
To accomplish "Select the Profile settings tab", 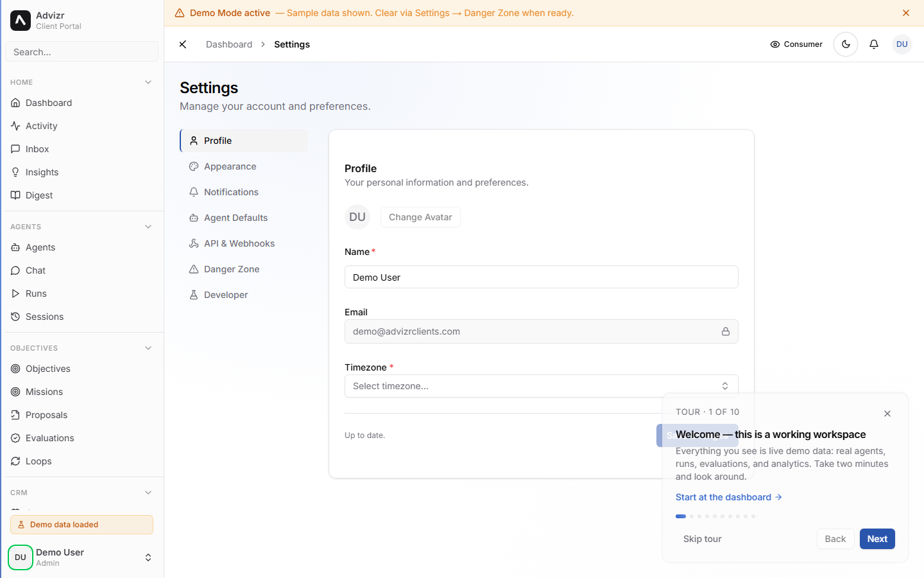I will (x=244, y=141).
